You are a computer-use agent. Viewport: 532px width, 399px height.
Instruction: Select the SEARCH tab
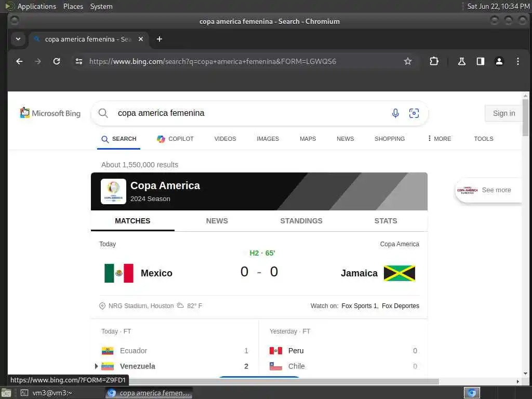(119, 139)
